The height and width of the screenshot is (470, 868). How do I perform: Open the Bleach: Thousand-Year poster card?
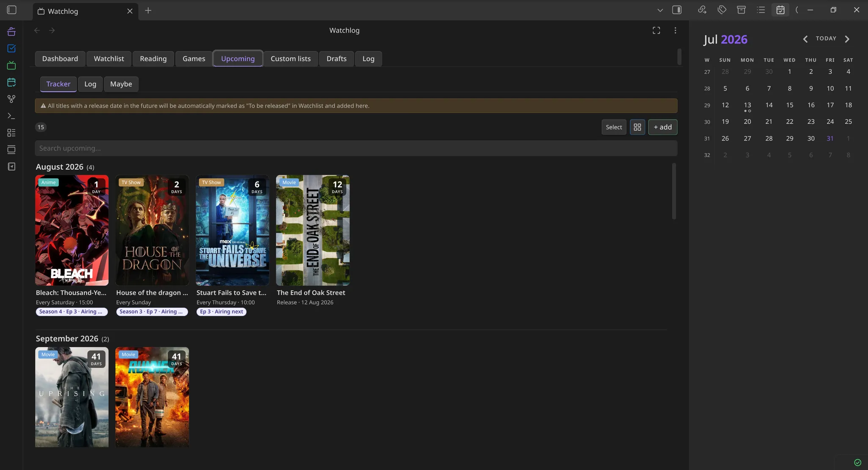coord(72,230)
